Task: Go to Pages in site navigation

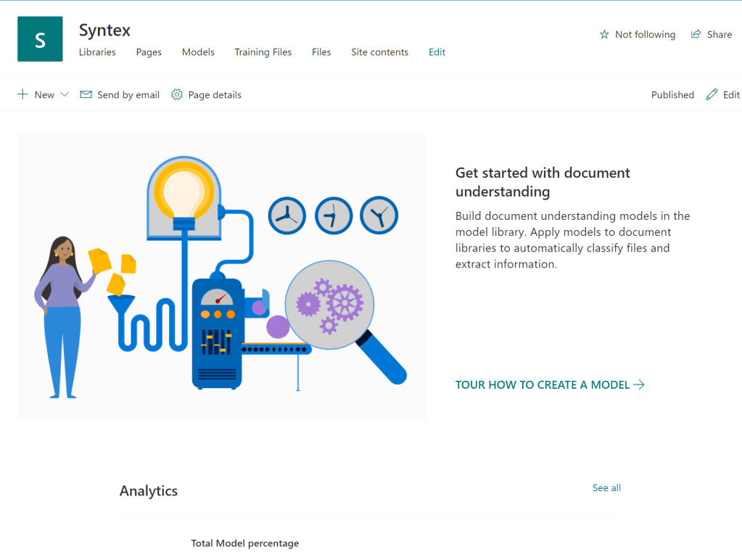Action: point(149,52)
